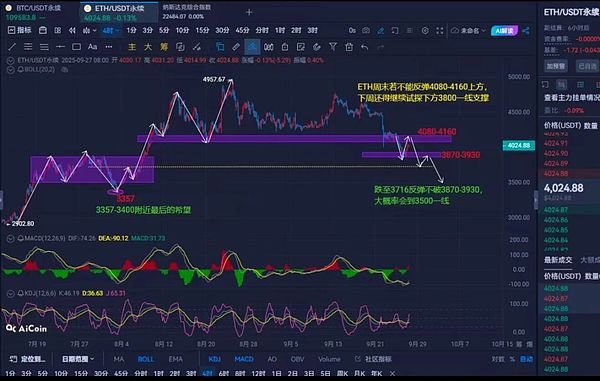Viewport: 600px width, 381px height.
Task: Collapse the MACD(12,26,9) indicator pane
Action: point(11,238)
